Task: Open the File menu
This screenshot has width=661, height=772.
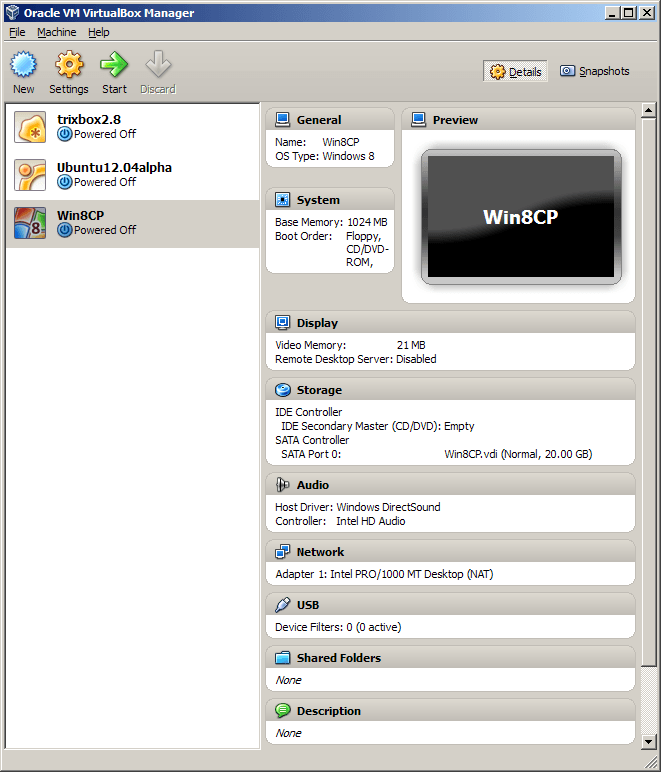Action: (x=17, y=32)
